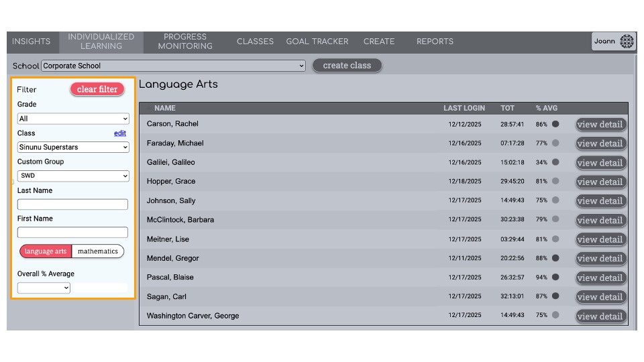
Task: Open the Custom Group dropdown showing SWD
Action: pos(73,176)
